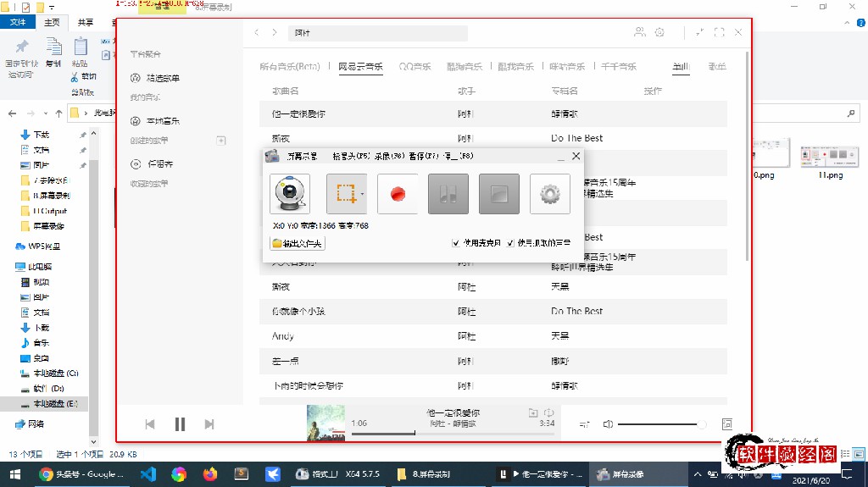Select 11.png thumbnail in Explorer
The width and height of the screenshot is (868, 487).
coord(829,159)
